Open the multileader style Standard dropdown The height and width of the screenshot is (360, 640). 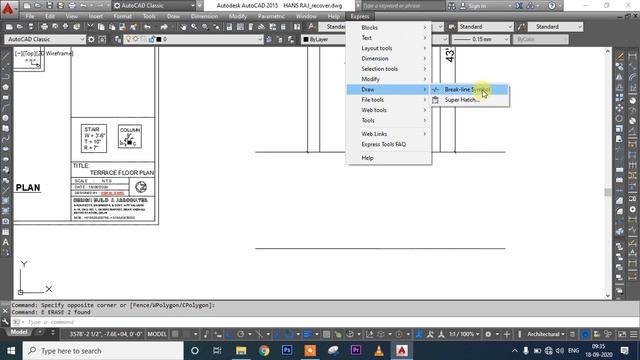(555, 27)
